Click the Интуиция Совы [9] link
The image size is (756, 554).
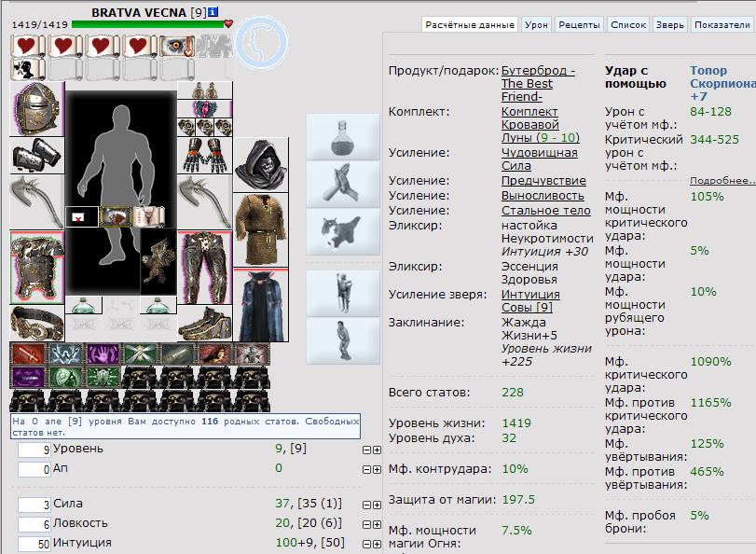pos(530,300)
